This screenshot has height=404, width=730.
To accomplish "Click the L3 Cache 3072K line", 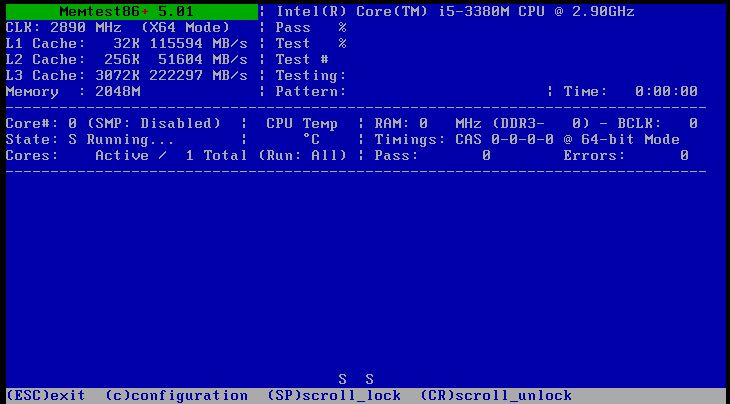I will [127, 75].
